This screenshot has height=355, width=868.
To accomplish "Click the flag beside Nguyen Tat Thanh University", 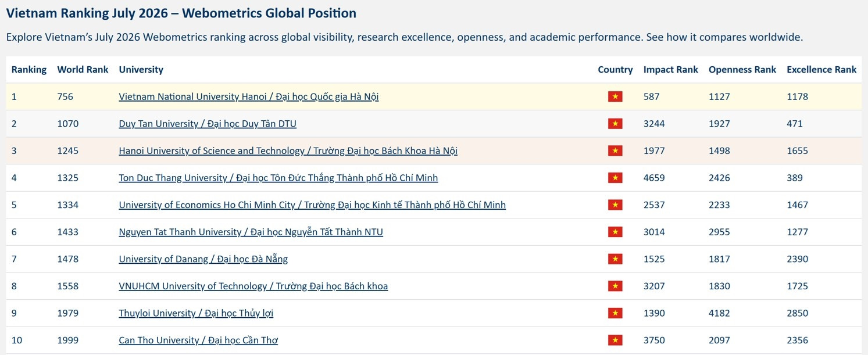I will [615, 232].
